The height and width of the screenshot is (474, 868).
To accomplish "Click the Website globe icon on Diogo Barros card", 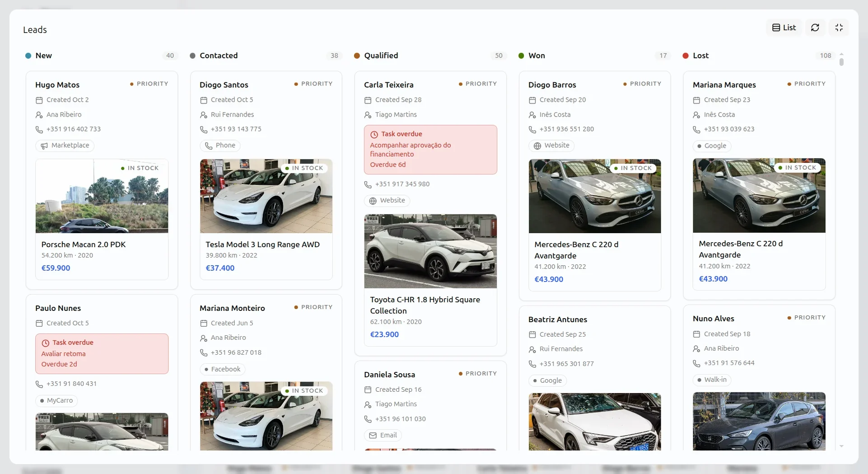I will pyautogui.click(x=537, y=145).
